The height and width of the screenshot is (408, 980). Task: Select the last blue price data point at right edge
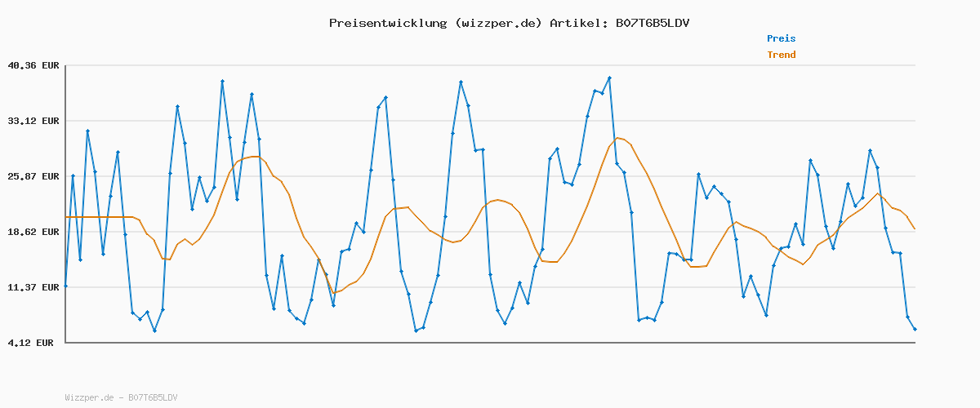coord(915,329)
